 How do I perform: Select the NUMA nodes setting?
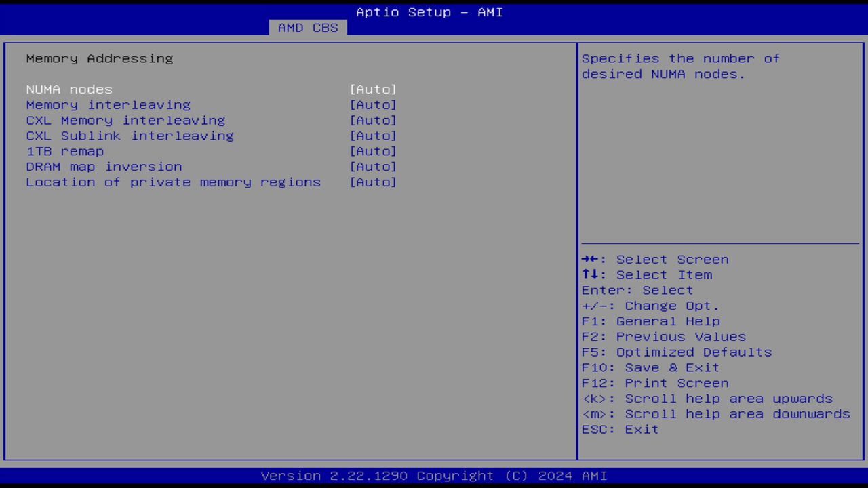coord(69,89)
